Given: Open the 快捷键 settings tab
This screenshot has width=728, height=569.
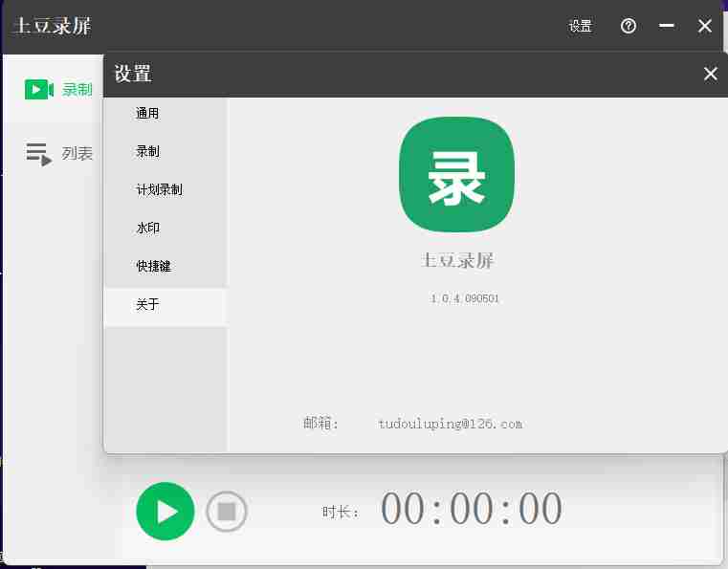Looking at the screenshot, I should tap(153, 266).
